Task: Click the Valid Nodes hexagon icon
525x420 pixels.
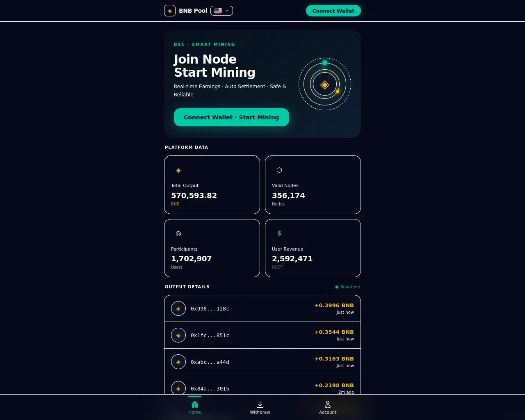Action: tap(279, 170)
